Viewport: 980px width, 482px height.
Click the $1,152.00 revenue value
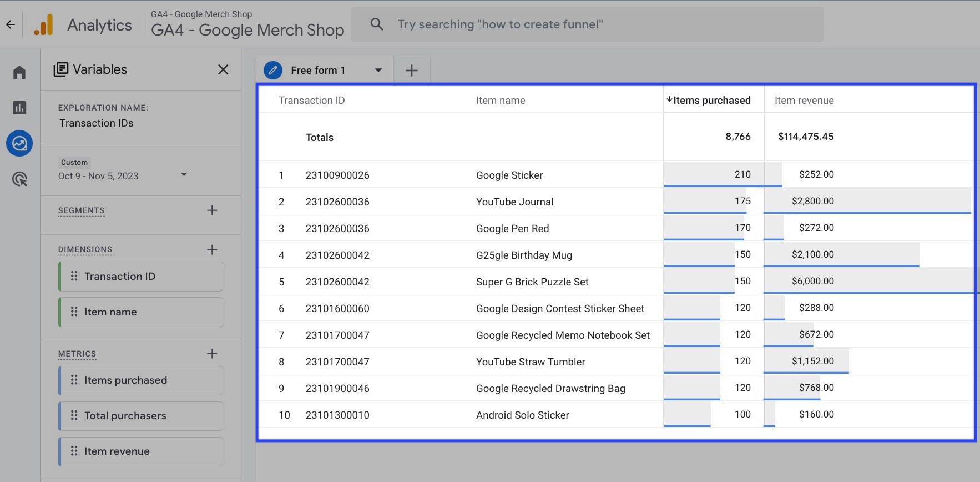click(812, 361)
